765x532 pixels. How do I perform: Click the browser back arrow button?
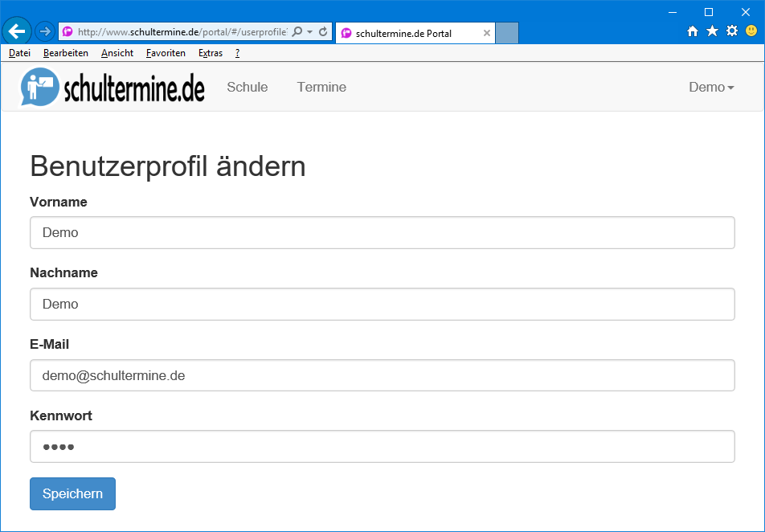pyautogui.click(x=17, y=31)
